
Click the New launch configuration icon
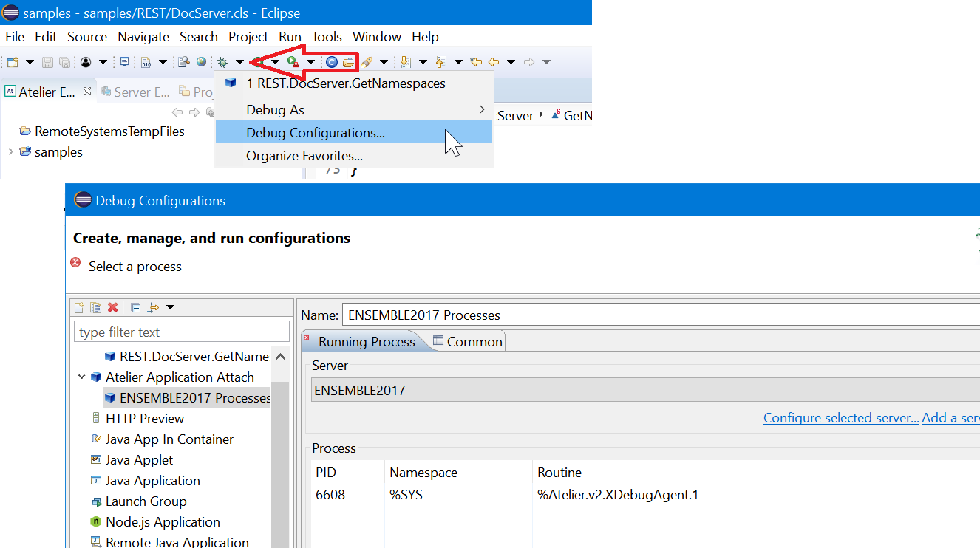point(79,307)
